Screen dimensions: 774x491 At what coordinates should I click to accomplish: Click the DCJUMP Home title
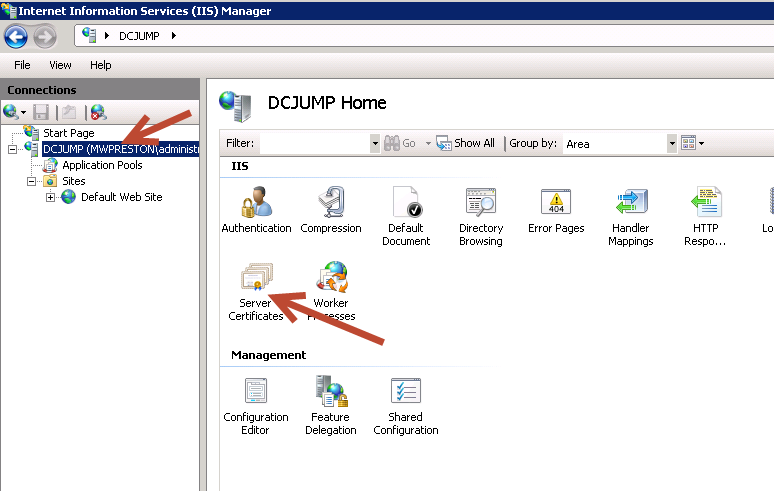(327, 103)
